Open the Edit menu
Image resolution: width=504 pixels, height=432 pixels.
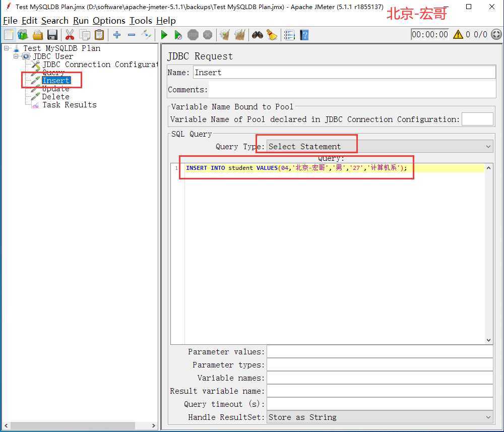point(29,21)
